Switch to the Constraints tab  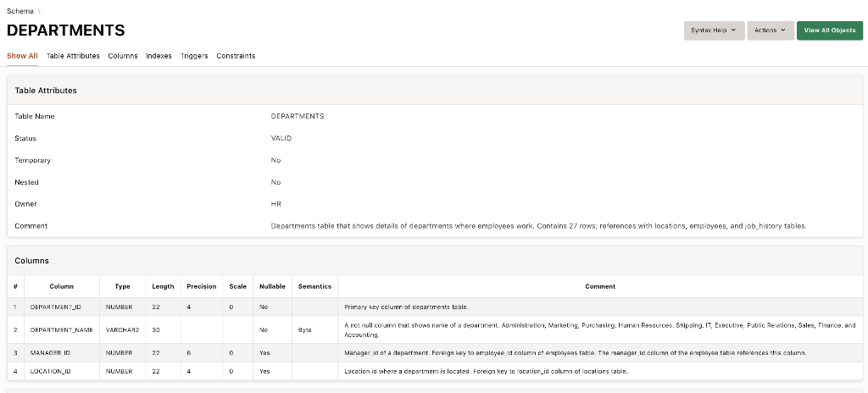236,56
